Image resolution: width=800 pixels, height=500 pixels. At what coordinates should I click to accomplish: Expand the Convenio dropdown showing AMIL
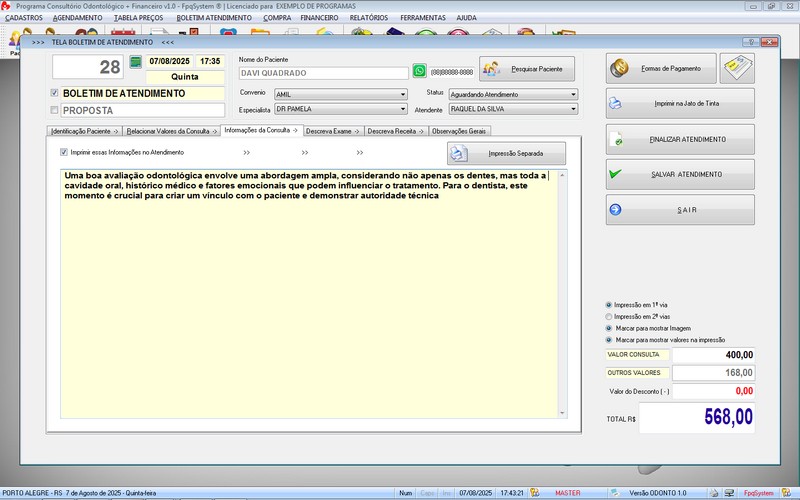(403, 94)
